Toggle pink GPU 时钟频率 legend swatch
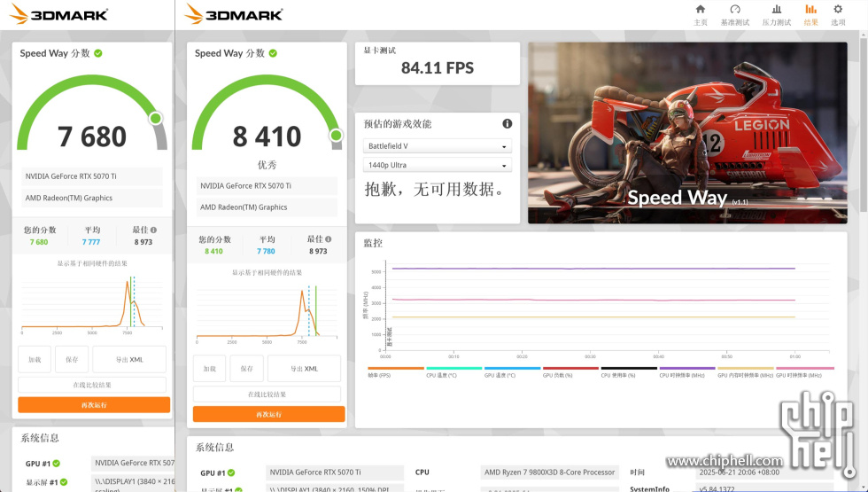 click(x=805, y=368)
